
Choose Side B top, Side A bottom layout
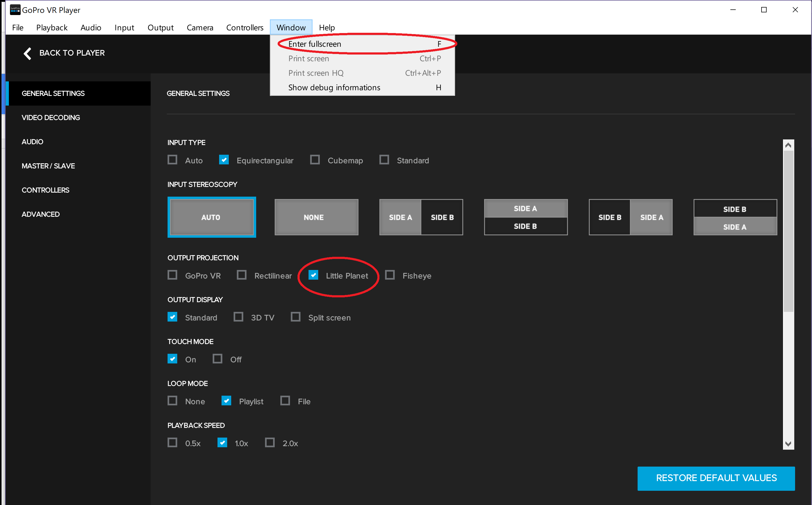[735, 217]
